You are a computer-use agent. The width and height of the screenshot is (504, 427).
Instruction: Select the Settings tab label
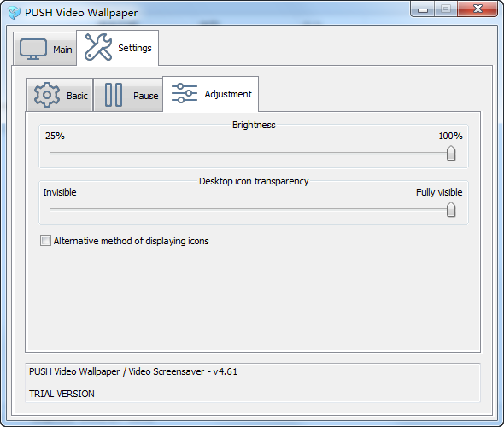point(135,48)
